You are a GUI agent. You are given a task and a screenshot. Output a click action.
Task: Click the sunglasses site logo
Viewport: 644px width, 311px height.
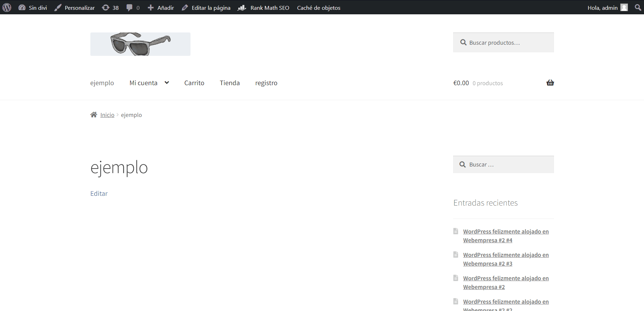click(140, 44)
